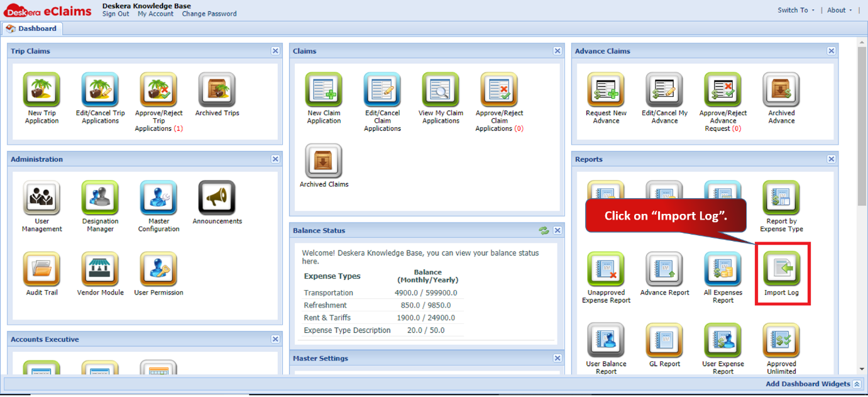Close the Administration widget
This screenshot has width=868, height=397.
click(x=275, y=159)
